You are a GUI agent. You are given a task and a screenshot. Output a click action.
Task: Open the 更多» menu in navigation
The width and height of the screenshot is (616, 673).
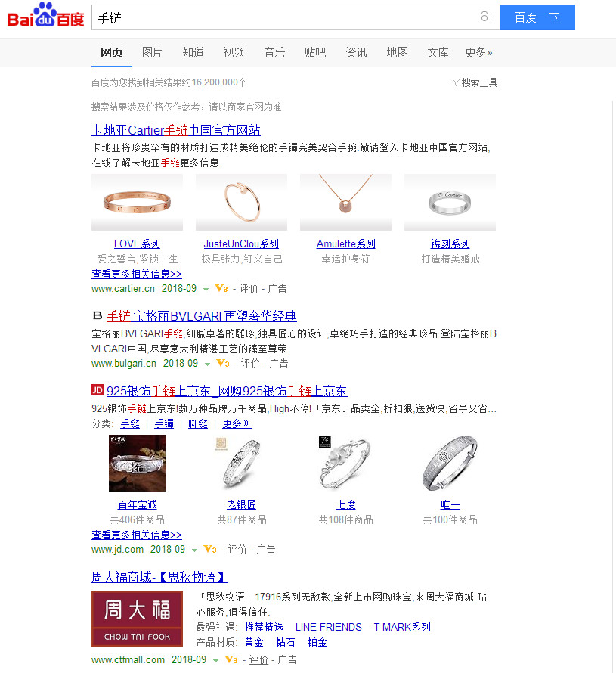point(478,53)
